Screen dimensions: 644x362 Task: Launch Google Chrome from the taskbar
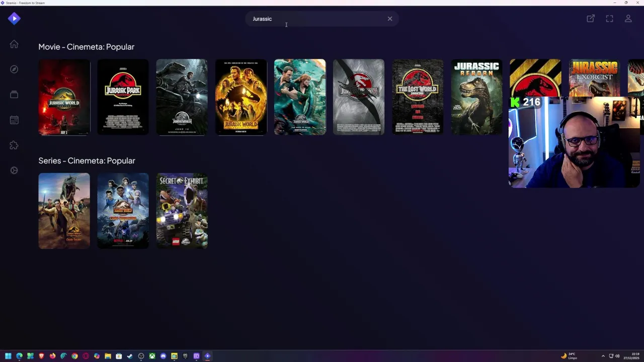tap(74, 356)
